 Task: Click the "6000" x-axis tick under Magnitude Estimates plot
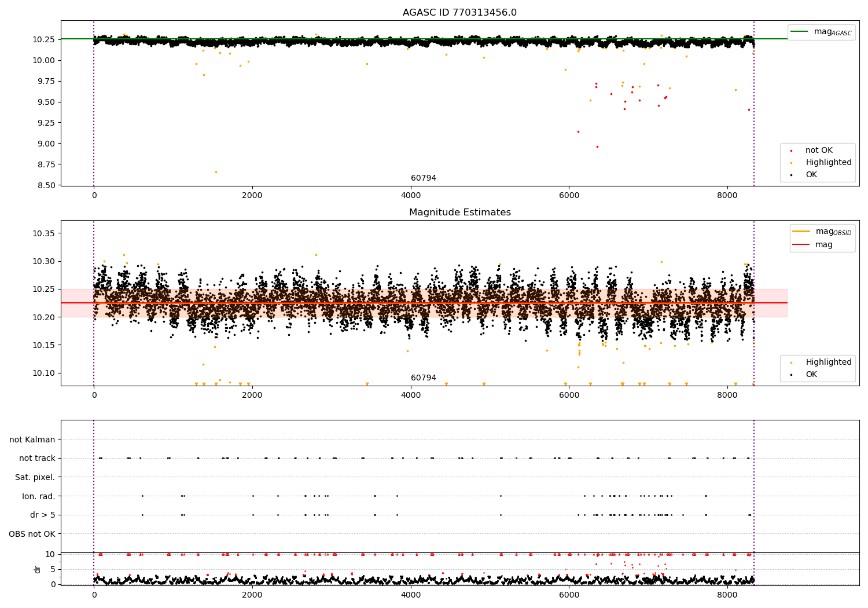tap(569, 395)
